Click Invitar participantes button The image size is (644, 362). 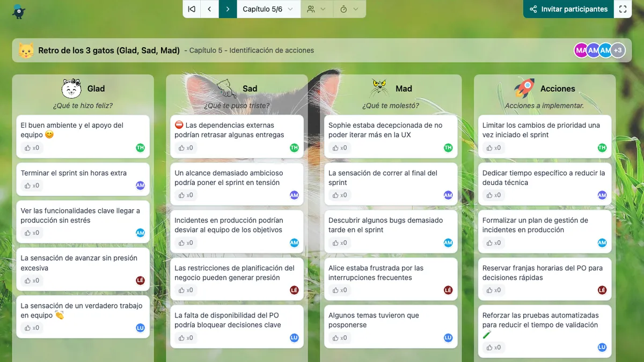pyautogui.click(x=568, y=9)
